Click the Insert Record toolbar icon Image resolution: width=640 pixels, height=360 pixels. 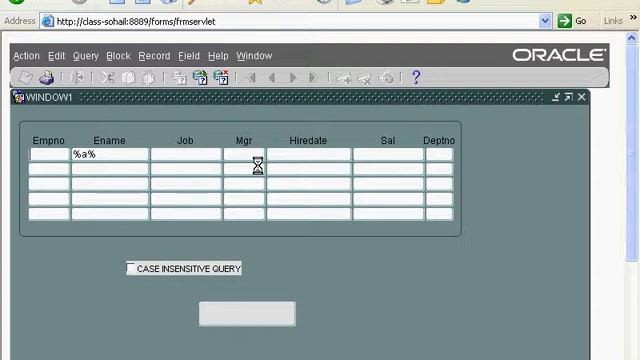pyautogui.click(x=344, y=78)
